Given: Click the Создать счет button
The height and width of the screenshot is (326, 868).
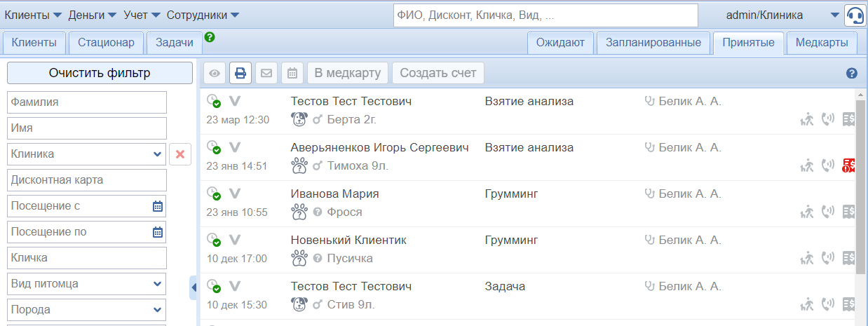Looking at the screenshot, I should point(438,73).
